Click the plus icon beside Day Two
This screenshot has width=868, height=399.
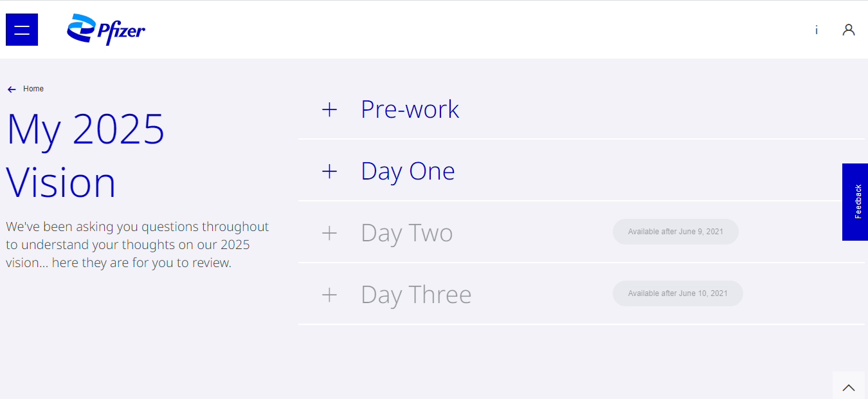click(x=329, y=233)
